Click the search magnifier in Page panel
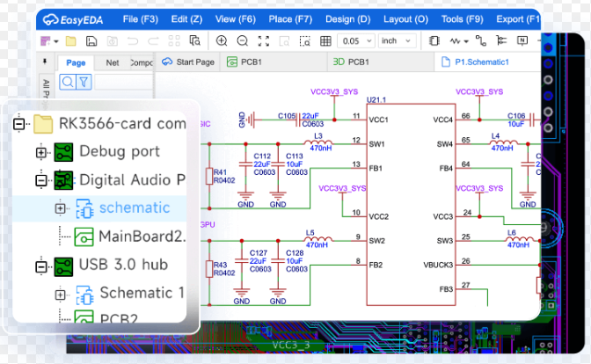 (x=67, y=82)
